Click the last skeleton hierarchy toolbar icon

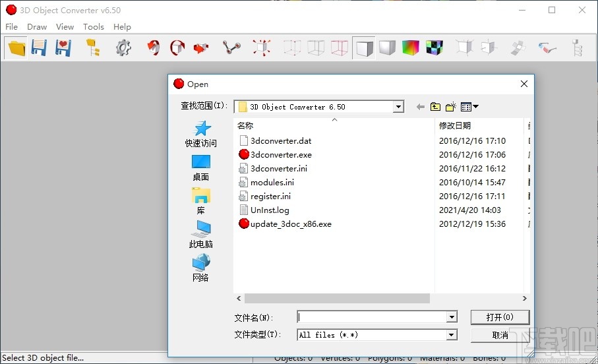tap(578, 48)
